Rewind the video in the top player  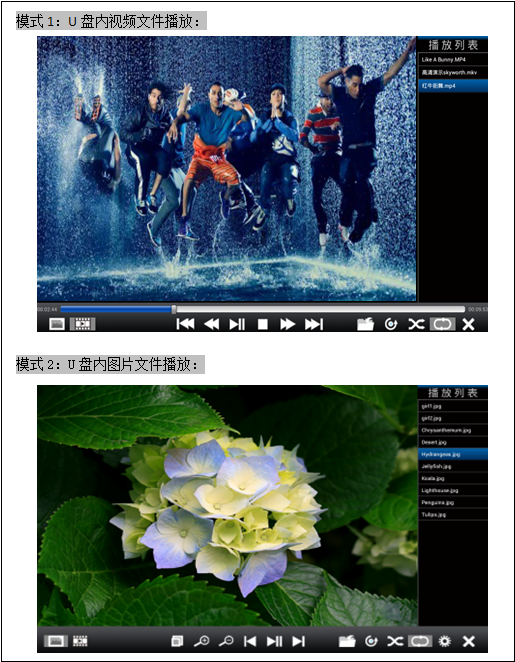[x=211, y=324]
